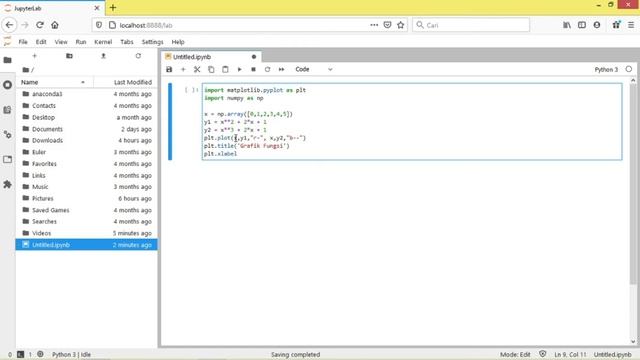Restart the kernel
The image size is (640, 360).
coord(267,69)
